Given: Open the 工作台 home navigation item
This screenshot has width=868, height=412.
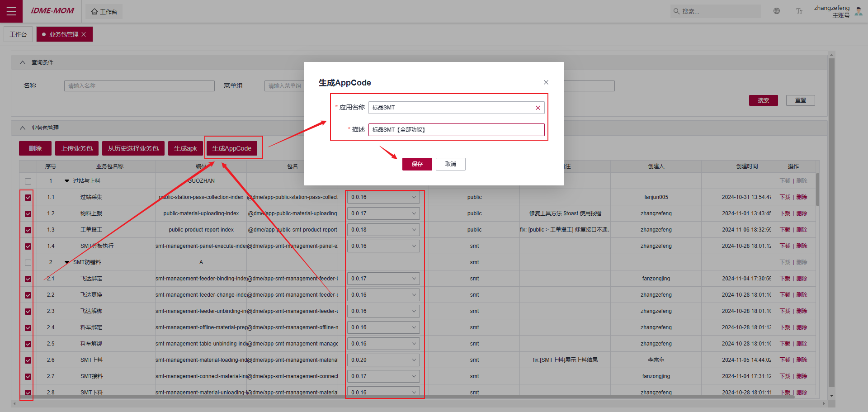Looking at the screenshot, I should 104,12.
